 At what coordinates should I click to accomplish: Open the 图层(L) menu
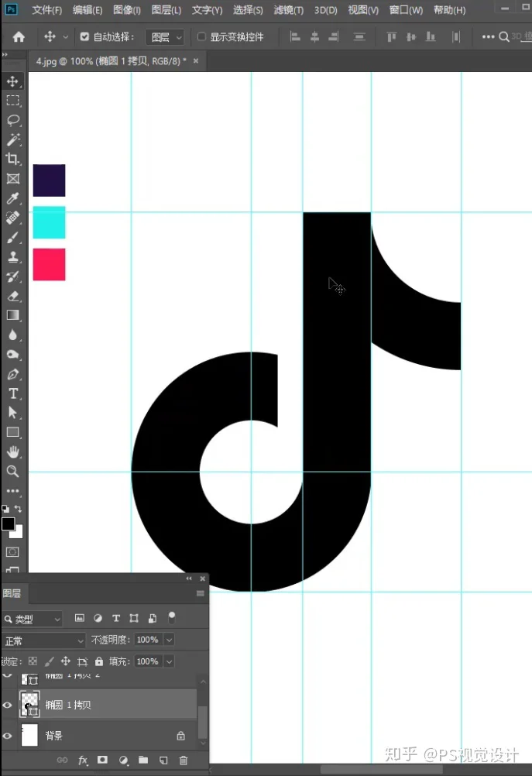166,10
